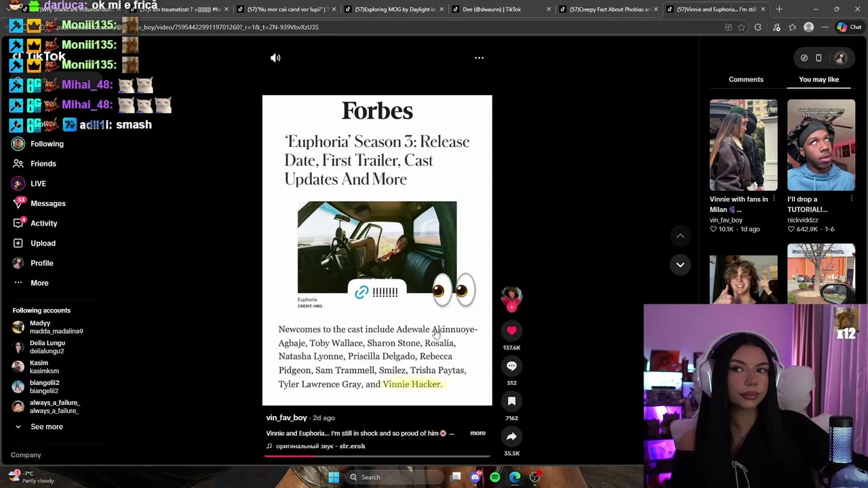Open profile avatar menu top right
Viewport: 868px width, 488px height.
tap(840, 58)
